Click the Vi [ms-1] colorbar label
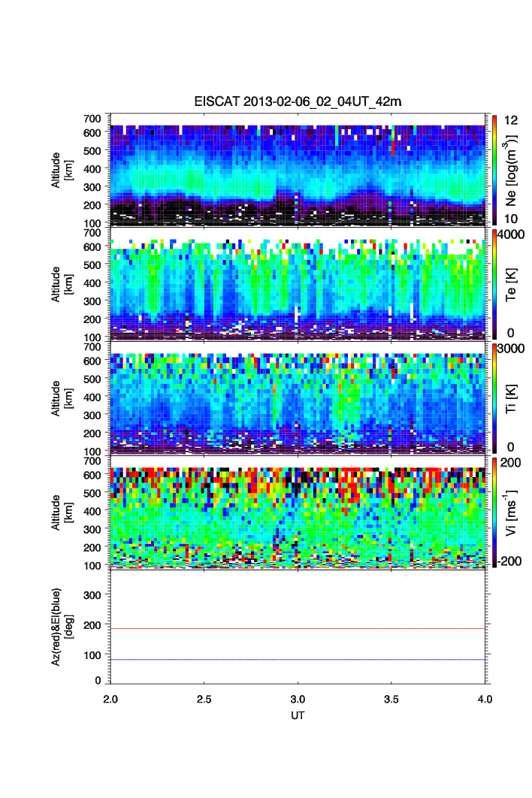 (510, 512)
